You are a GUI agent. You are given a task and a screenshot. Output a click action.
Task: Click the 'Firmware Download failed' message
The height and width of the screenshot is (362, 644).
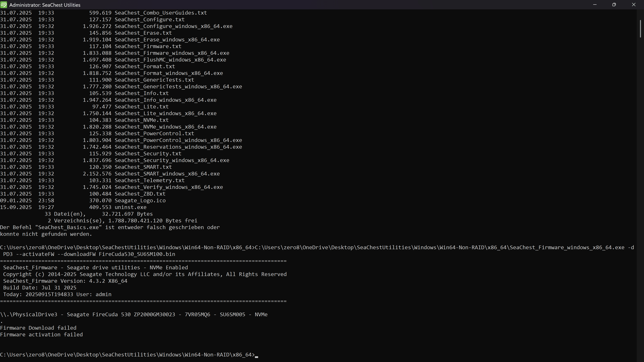pyautogui.click(x=38, y=328)
